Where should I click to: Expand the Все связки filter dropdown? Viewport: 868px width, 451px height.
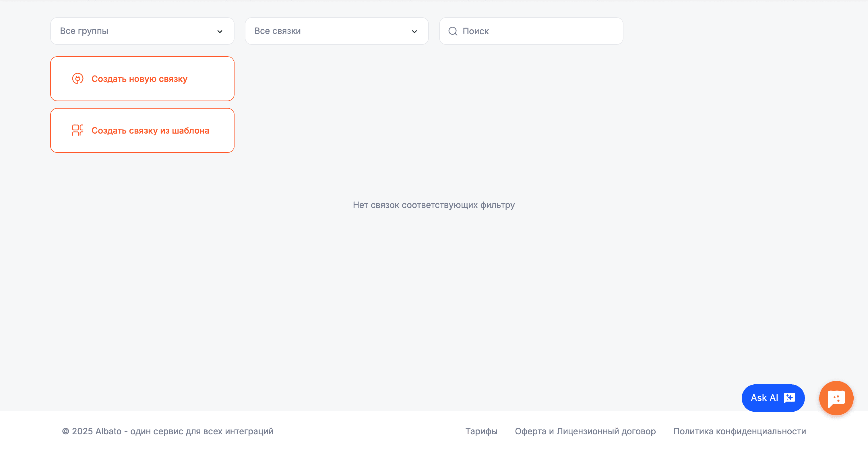pyautogui.click(x=336, y=31)
